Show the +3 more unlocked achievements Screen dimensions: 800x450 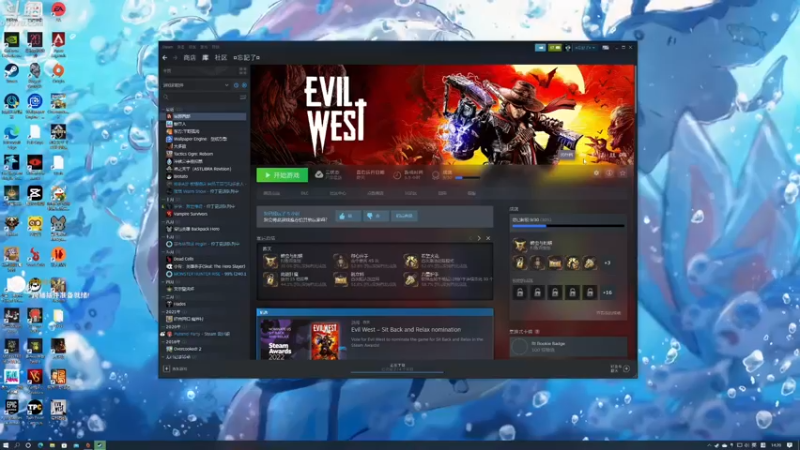point(607,263)
